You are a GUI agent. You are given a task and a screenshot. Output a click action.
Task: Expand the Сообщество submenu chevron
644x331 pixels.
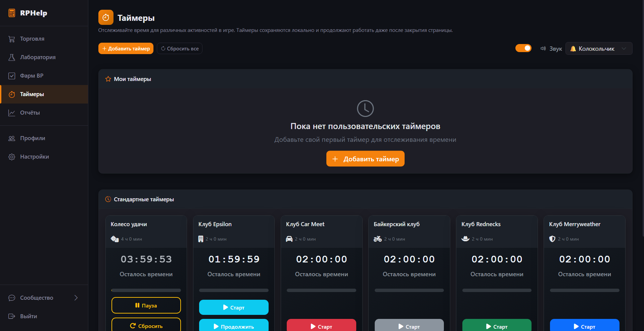76,298
